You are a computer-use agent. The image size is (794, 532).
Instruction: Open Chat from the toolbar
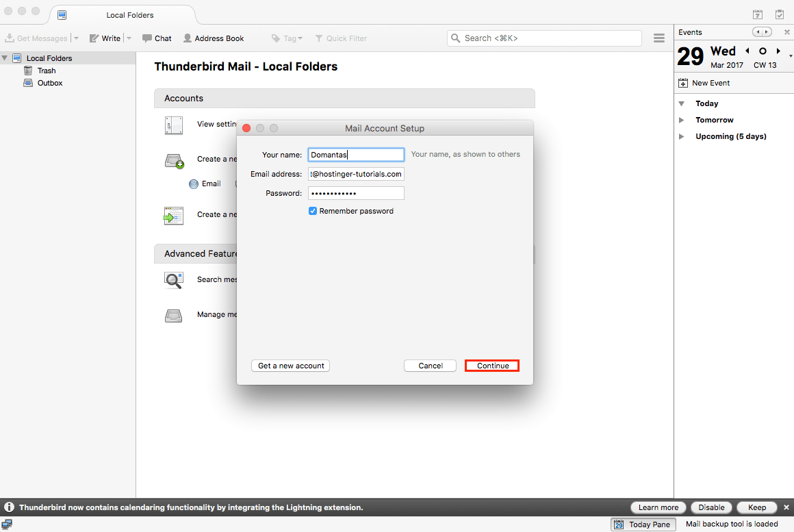click(x=157, y=38)
